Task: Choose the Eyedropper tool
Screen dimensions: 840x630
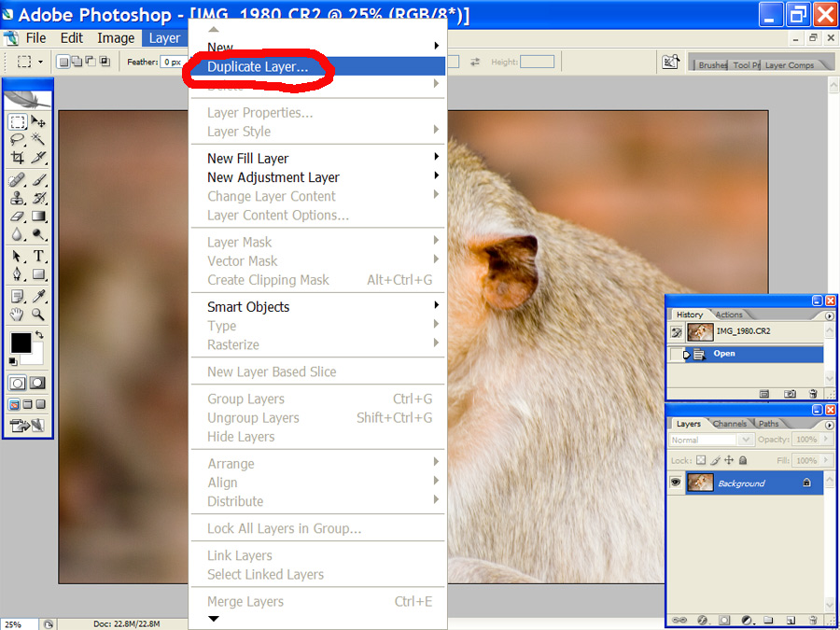Action: point(39,296)
